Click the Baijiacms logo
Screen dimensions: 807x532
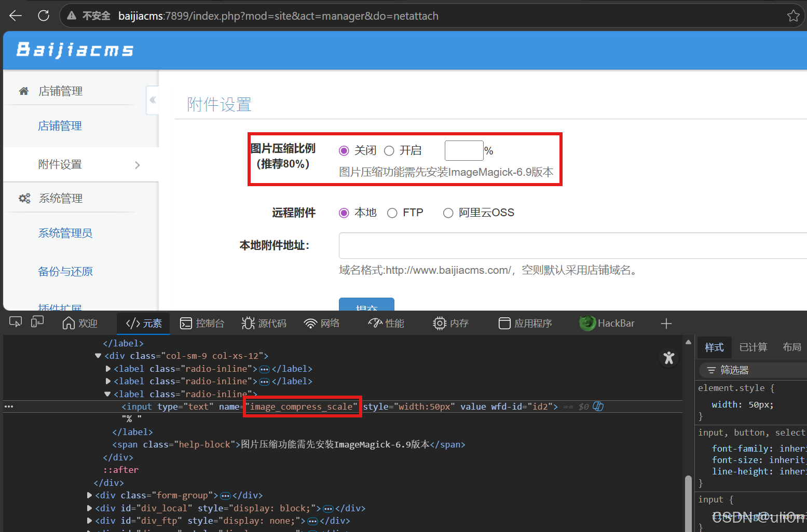pos(75,50)
